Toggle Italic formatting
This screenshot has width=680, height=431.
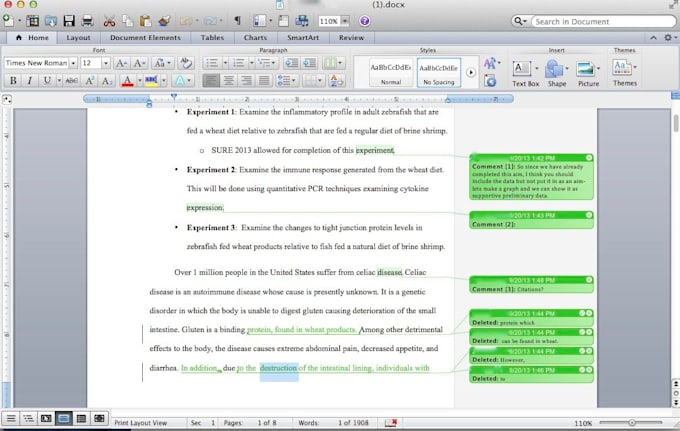(30, 81)
